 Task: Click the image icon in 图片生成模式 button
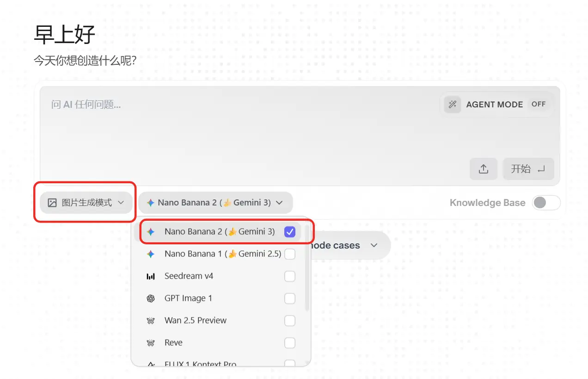click(x=53, y=203)
